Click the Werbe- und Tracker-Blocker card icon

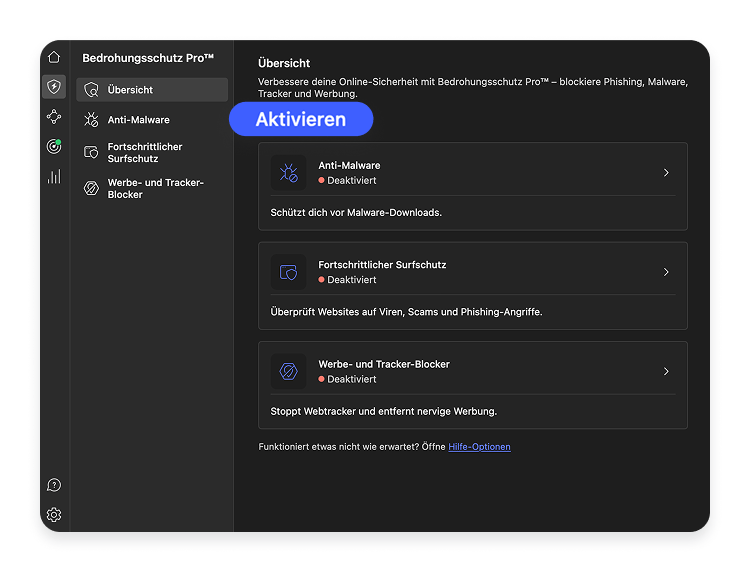(x=288, y=371)
